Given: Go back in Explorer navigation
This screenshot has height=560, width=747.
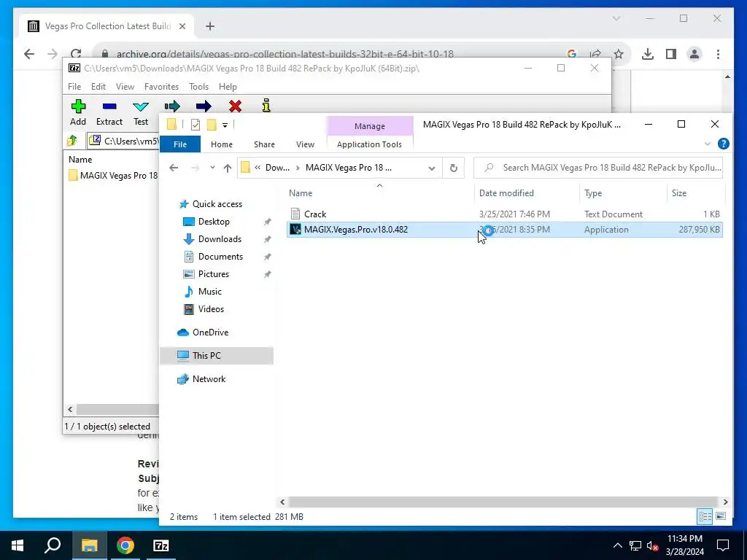Looking at the screenshot, I should pyautogui.click(x=174, y=168).
